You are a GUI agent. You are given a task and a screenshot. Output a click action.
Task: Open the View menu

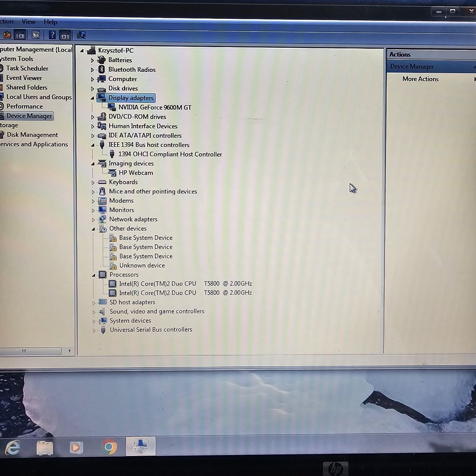tap(28, 22)
